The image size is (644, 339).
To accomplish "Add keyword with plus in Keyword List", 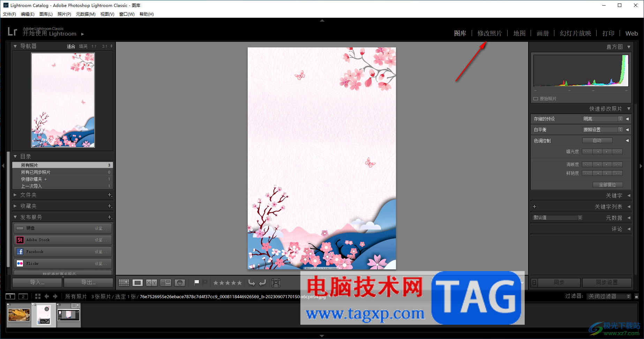I will [534, 207].
